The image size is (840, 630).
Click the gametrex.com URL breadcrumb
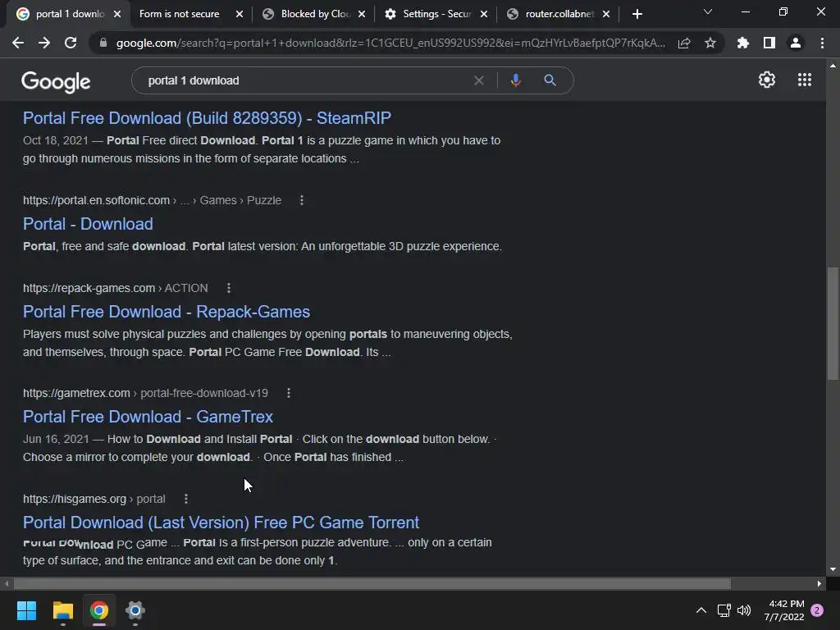[x=145, y=393]
